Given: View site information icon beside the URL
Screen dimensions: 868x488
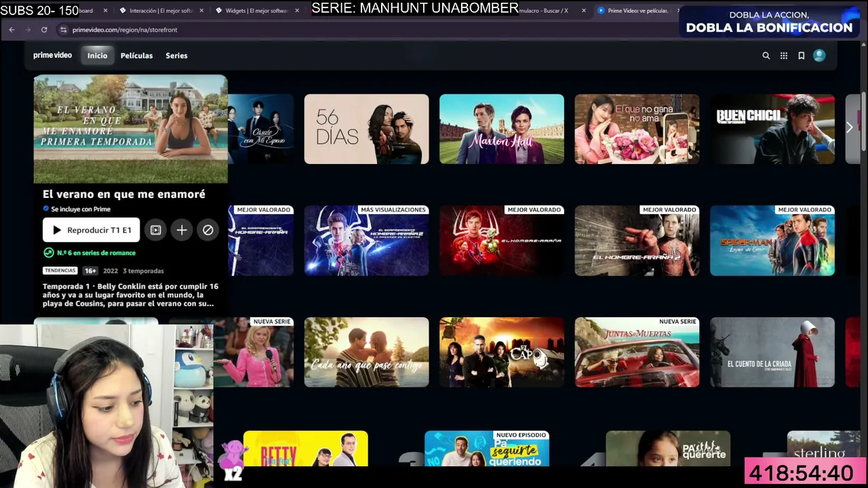Looking at the screenshot, I should [x=64, y=30].
